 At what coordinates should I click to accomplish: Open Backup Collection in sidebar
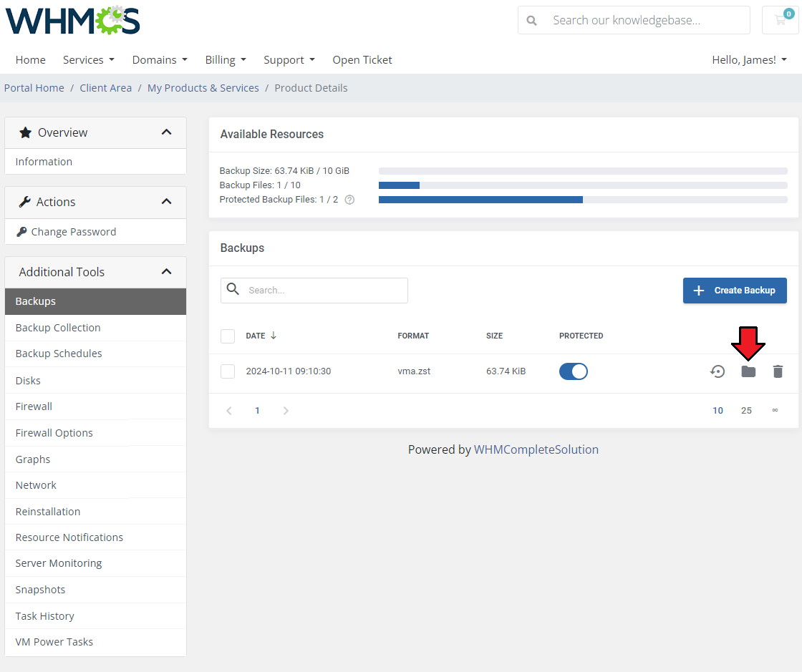(96, 328)
